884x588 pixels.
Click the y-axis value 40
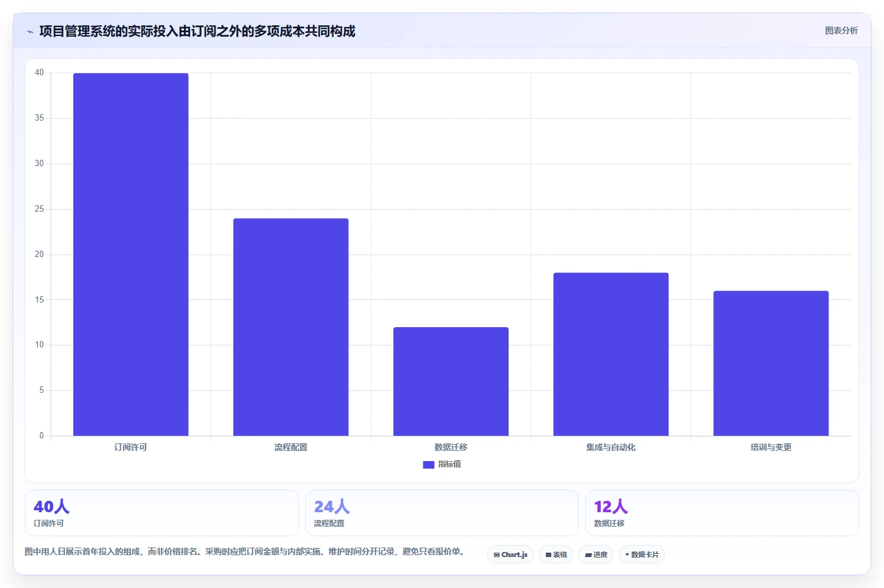coord(39,73)
